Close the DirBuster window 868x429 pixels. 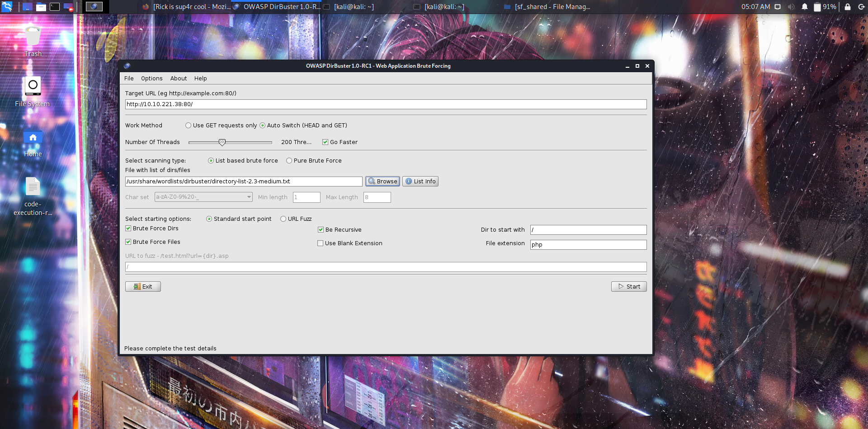tap(647, 66)
